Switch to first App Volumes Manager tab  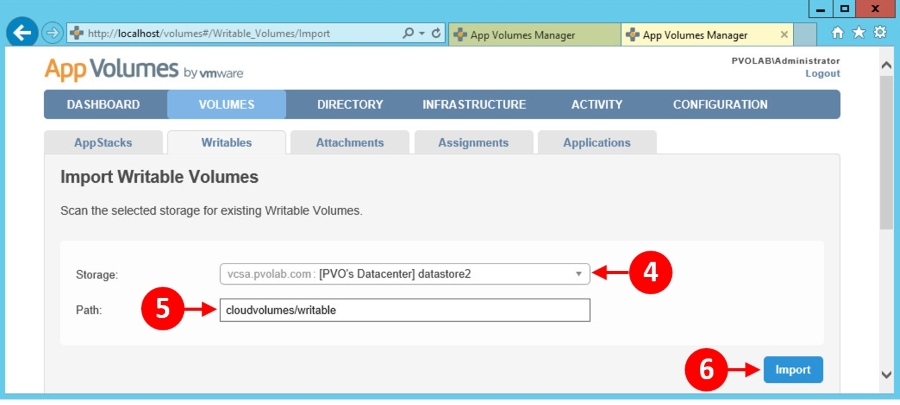pos(534,34)
